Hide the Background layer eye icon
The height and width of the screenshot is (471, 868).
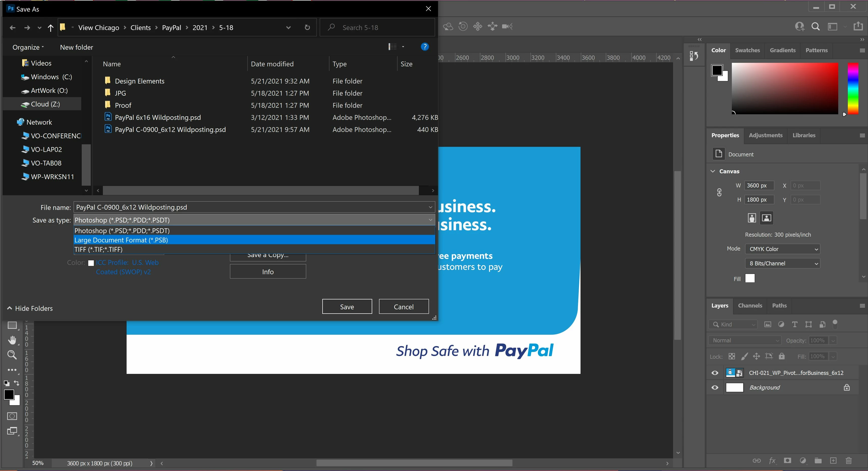(x=715, y=387)
